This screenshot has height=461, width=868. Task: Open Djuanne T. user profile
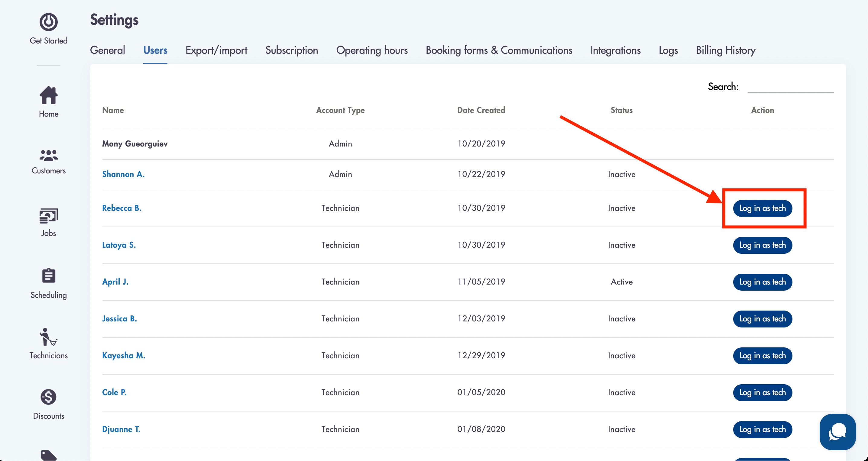121,429
